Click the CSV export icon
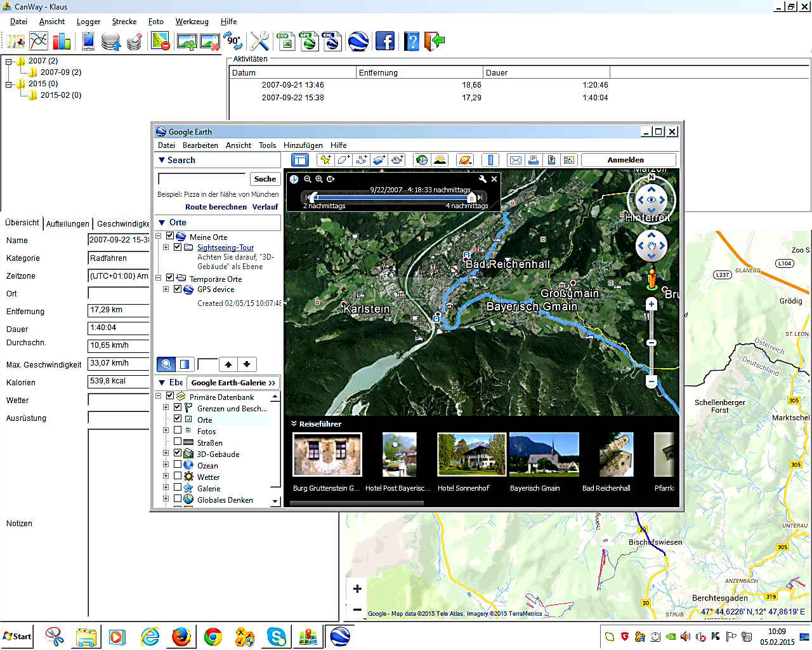The height and width of the screenshot is (650, 812). [286, 42]
